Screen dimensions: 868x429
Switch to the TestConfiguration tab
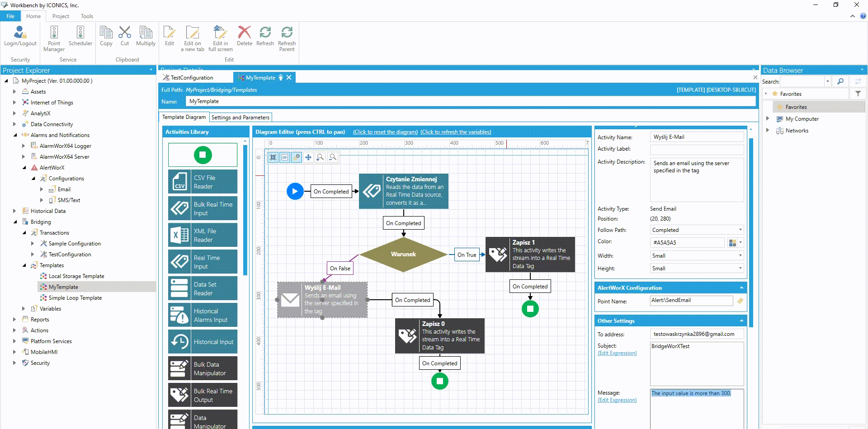[x=192, y=77]
